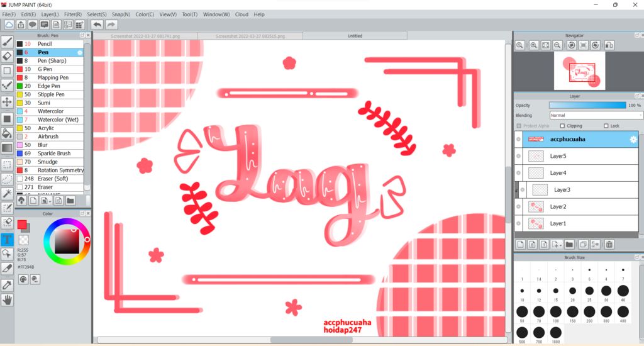Open the Layer menu
This screenshot has width=644, height=346.
pyautogui.click(x=50, y=14)
